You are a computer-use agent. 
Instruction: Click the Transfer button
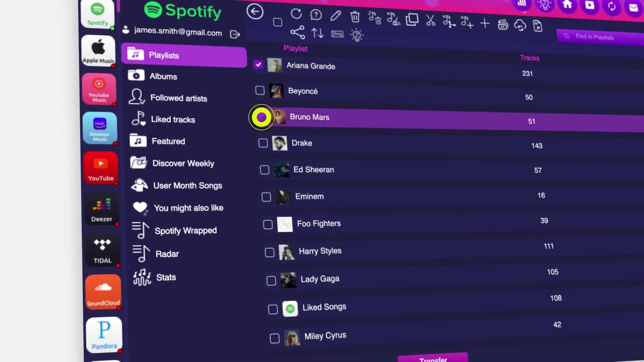433,358
